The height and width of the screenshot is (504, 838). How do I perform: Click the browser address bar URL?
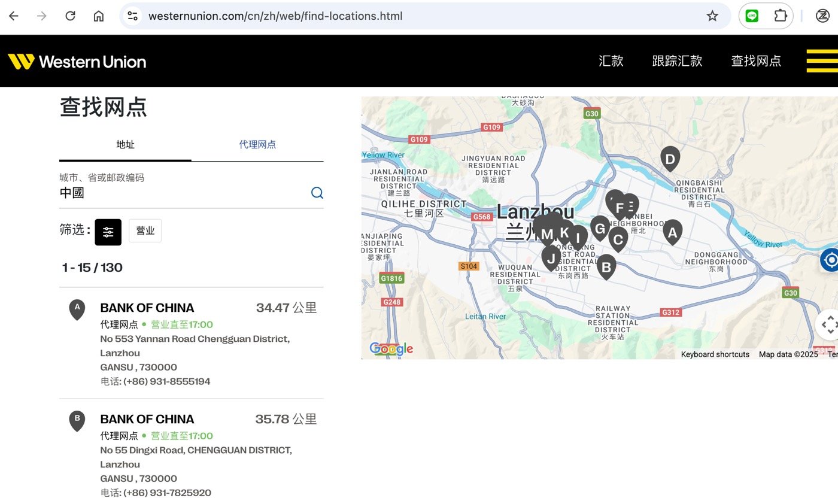point(275,16)
